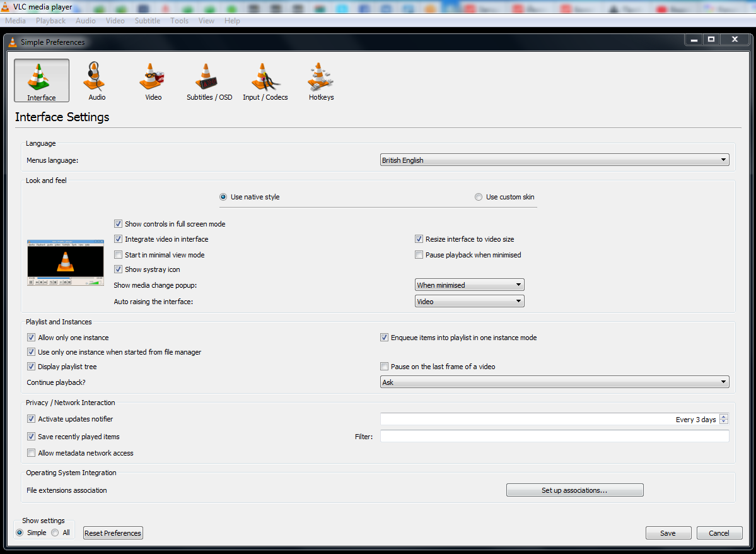
Task: Click the VLC media player title bar icon
Action: pos(5,7)
